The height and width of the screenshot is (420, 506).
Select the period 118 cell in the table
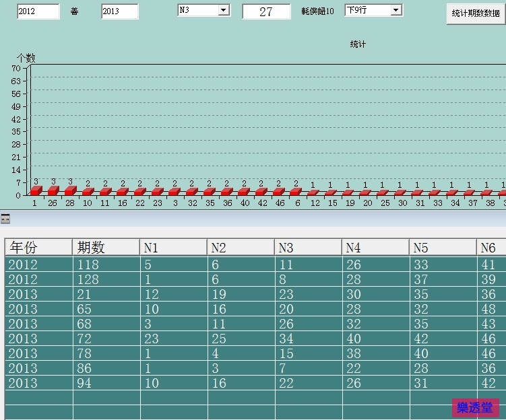(106, 265)
